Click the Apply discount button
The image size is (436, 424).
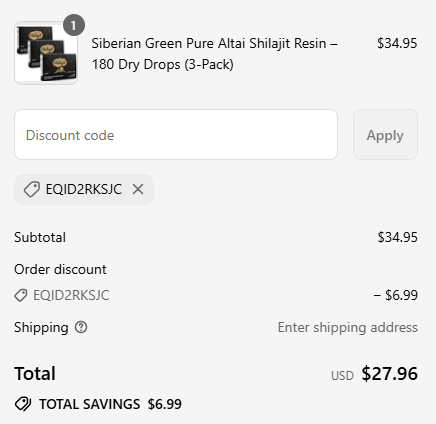(385, 134)
